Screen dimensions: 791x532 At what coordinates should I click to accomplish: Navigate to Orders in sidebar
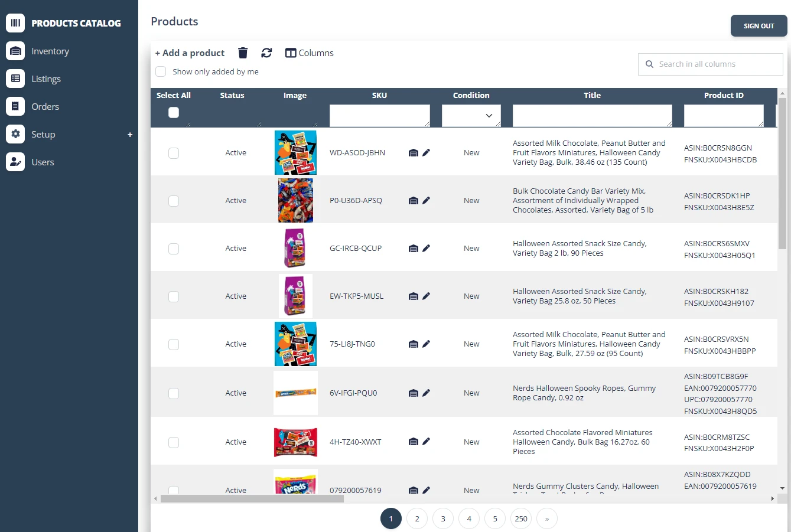(45, 107)
